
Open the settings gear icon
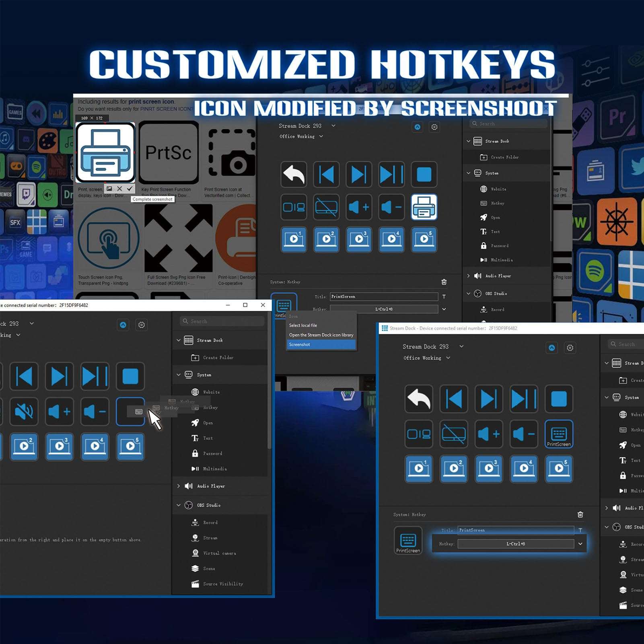tap(434, 127)
